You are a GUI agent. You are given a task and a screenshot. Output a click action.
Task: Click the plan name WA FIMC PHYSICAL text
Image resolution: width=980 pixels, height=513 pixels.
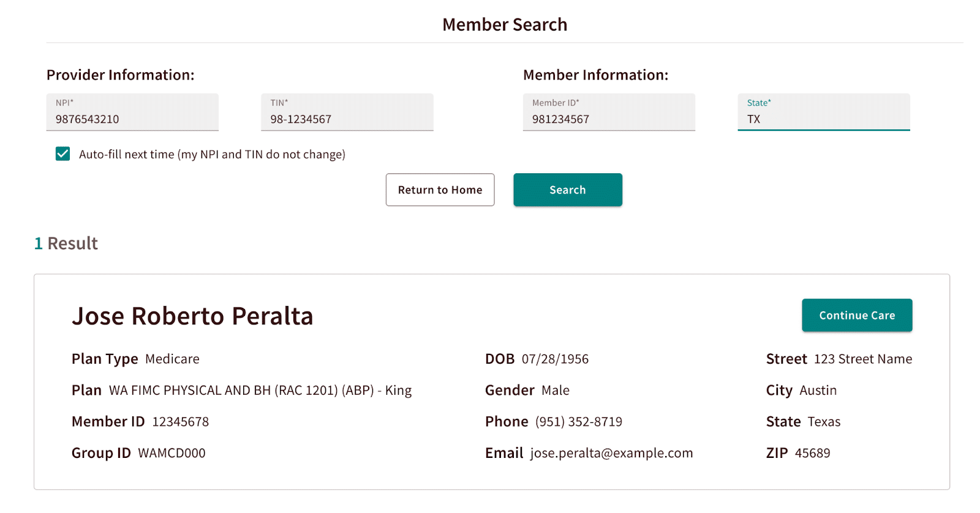[x=260, y=391]
